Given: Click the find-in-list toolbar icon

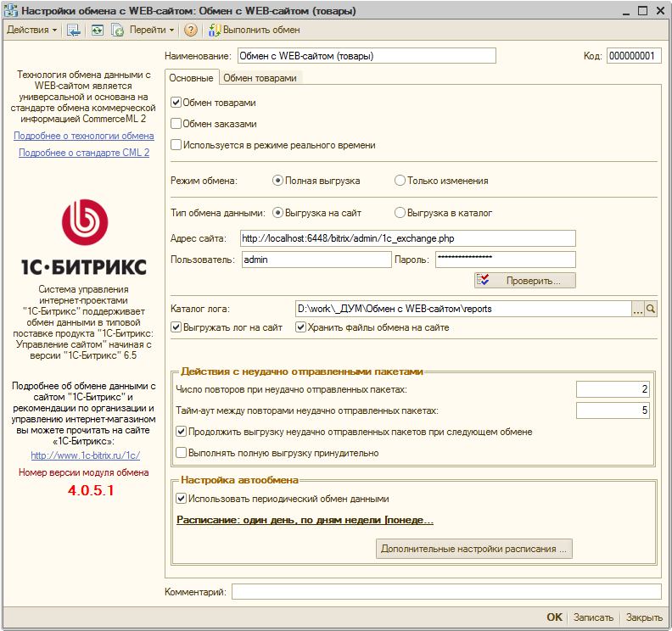Looking at the screenshot, I should (x=73, y=30).
